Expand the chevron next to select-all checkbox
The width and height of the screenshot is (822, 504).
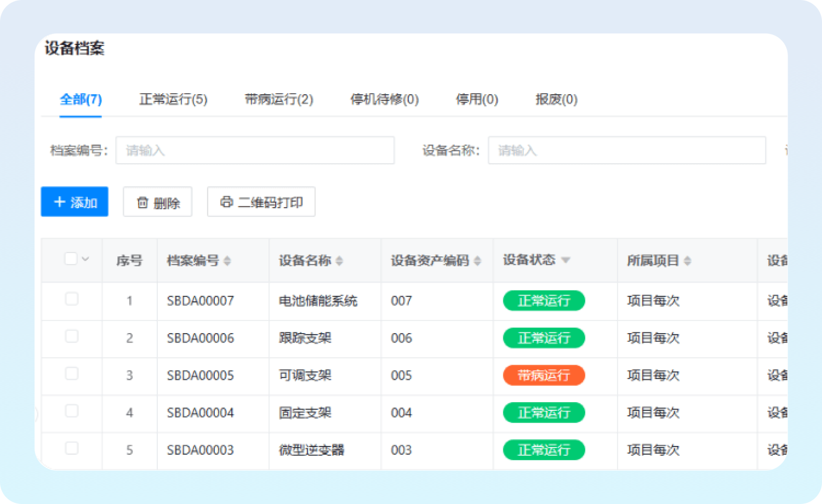(85, 259)
